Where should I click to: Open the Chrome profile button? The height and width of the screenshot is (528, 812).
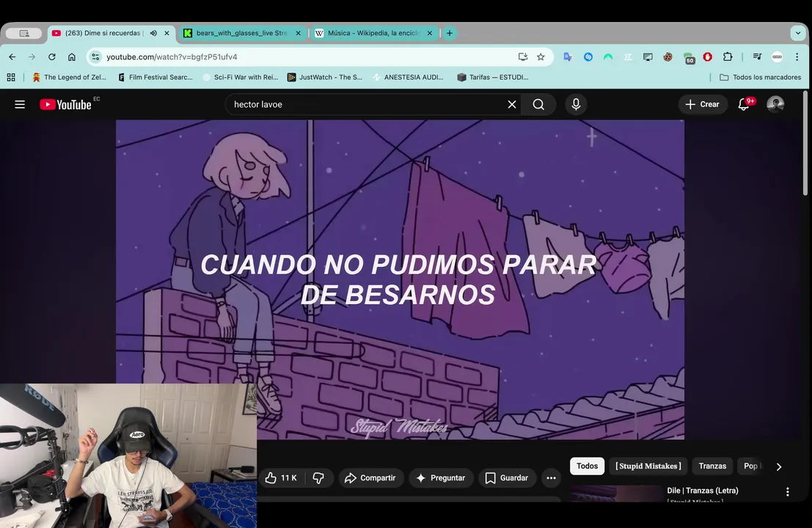[778, 57]
